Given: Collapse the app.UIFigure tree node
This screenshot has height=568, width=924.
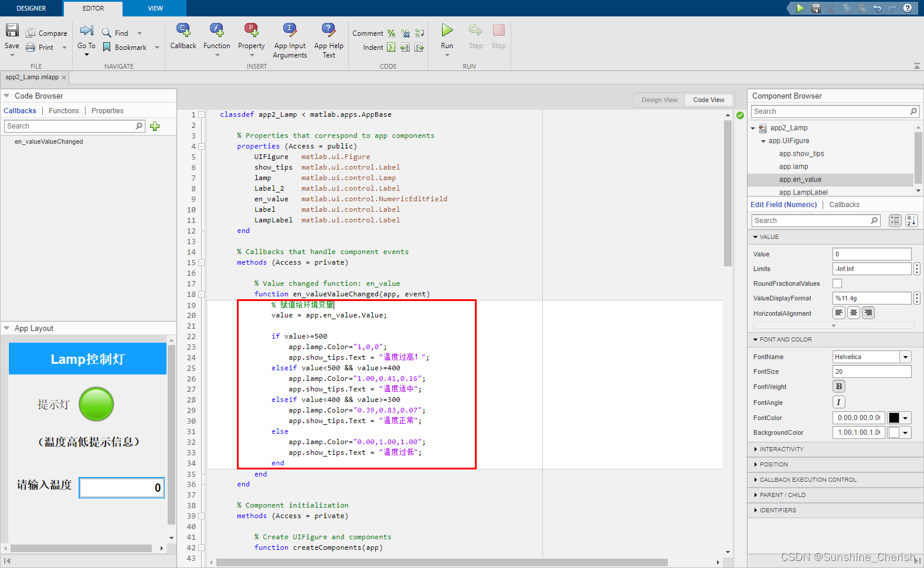Looking at the screenshot, I should (x=763, y=141).
